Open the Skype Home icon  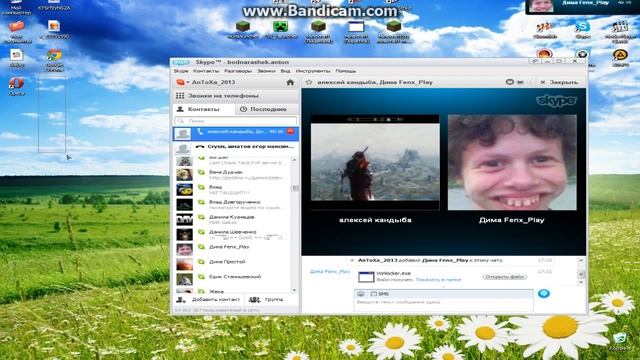pyautogui.click(x=290, y=82)
